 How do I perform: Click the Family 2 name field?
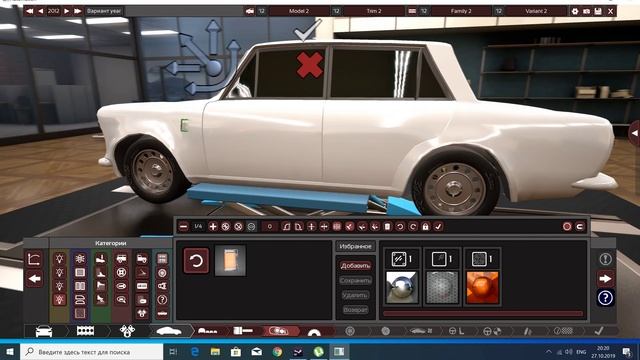click(x=461, y=11)
